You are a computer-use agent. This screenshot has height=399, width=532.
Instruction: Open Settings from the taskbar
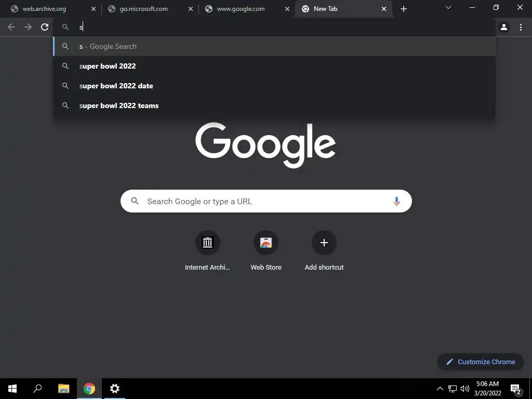point(115,389)
